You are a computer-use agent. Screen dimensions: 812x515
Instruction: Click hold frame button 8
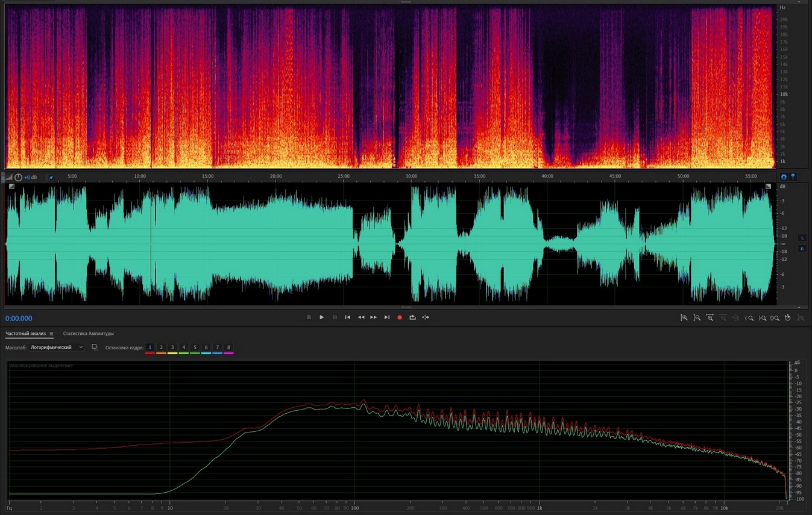(228, 348)
